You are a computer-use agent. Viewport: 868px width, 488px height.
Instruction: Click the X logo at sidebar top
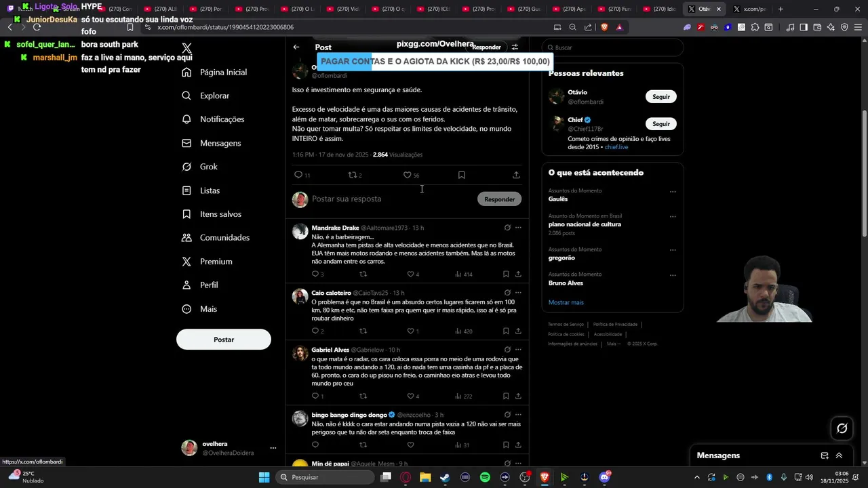[x=187, y=48]
